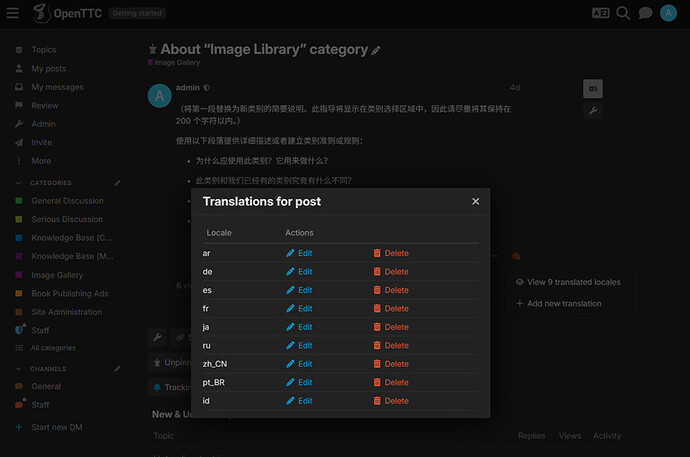Open the admin username link
Image resolution: width=690 pixels, height=457 pixels.
pos(187,88)
